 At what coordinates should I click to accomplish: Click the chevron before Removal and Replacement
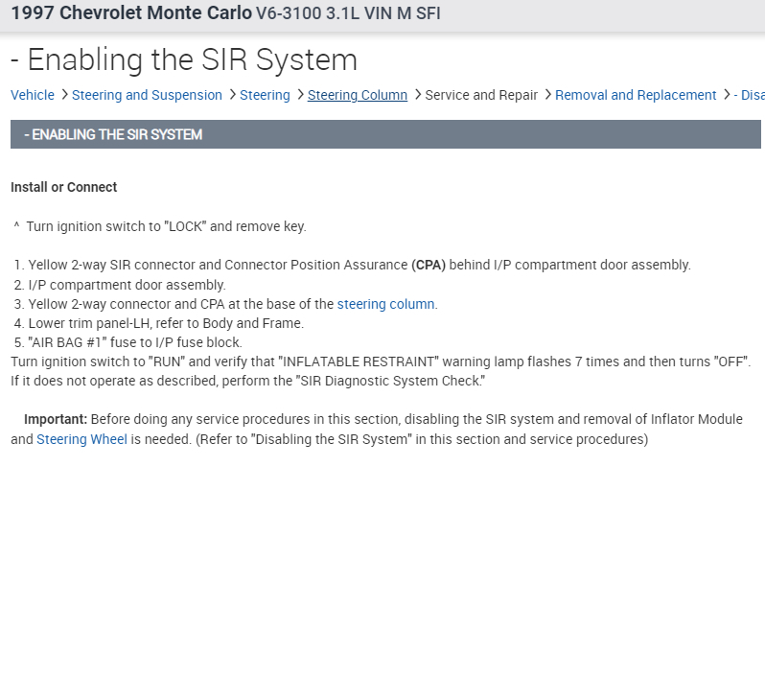[x=547, y=95]
